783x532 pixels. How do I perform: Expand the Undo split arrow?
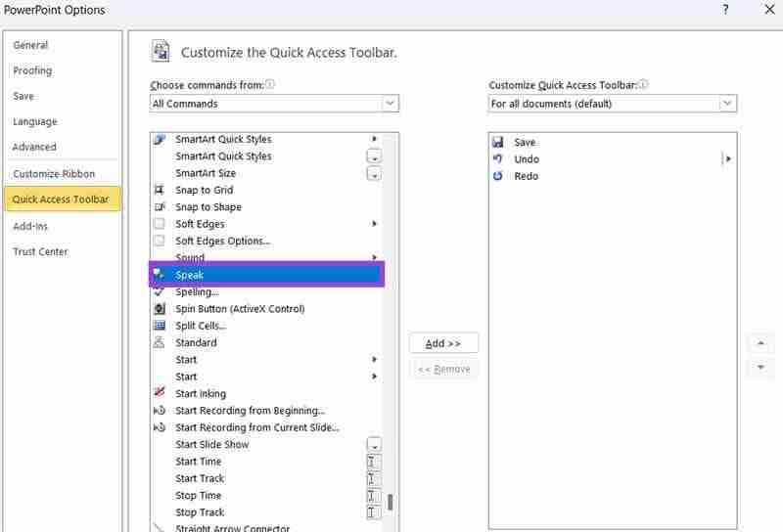click(x=728, y=158)
